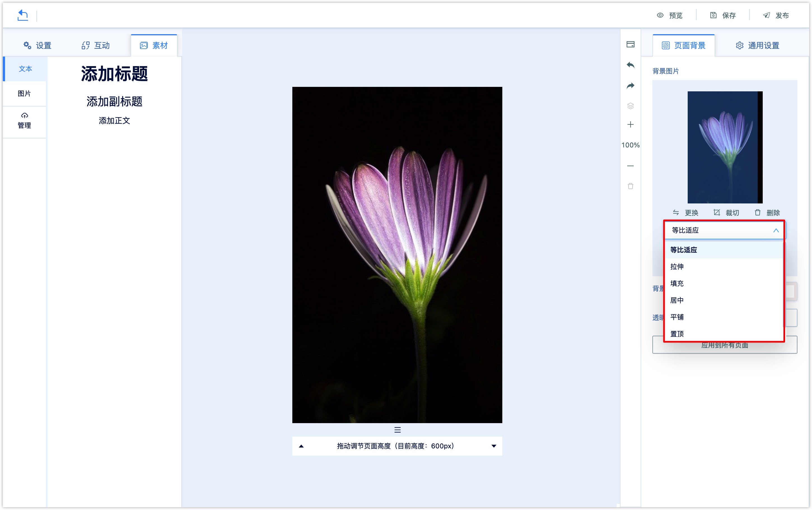Click the publish paper plane icon
The height and width of the screenshot is (510, 812).
[x=767, y=15]
